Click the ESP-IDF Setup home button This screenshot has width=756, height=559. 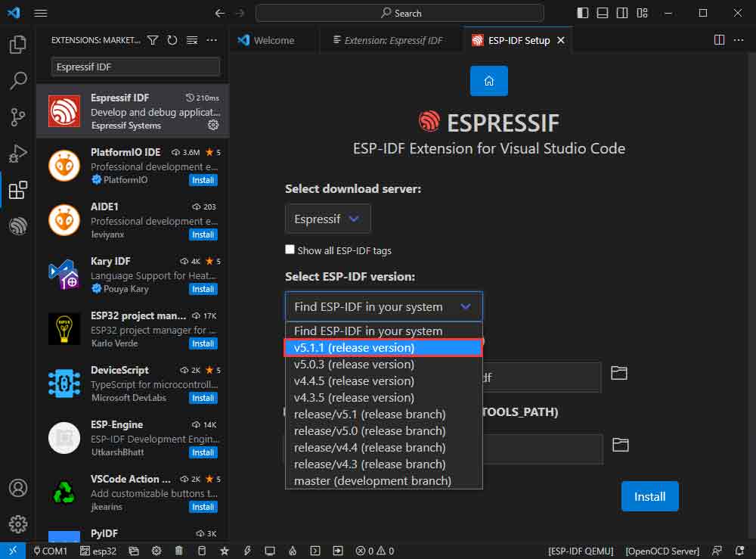click(489, 81)
